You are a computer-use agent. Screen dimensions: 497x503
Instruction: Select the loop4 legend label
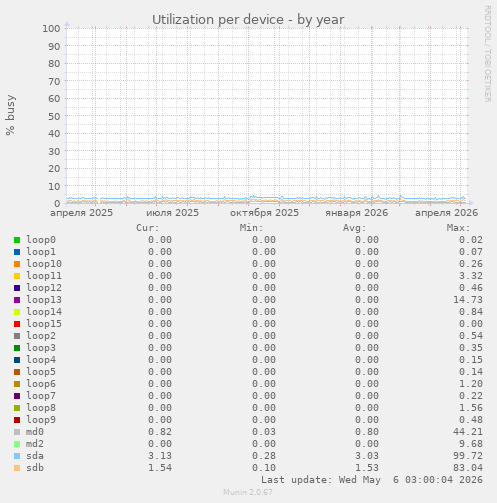[x=41, y=360]
